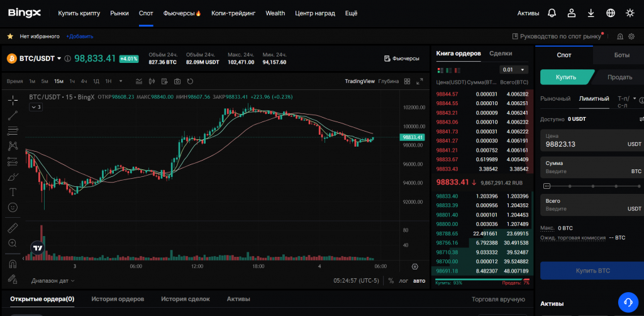Click the Продать button

619,77
